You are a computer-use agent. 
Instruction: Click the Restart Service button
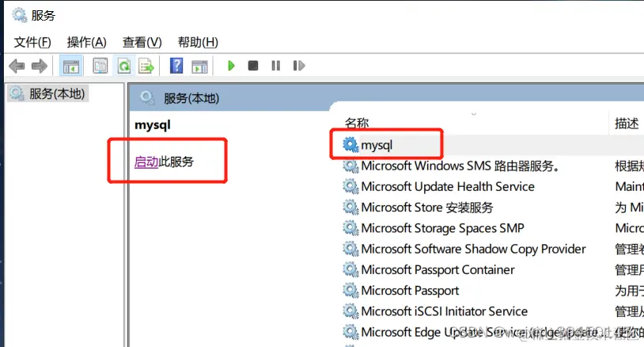click(299, 66)
